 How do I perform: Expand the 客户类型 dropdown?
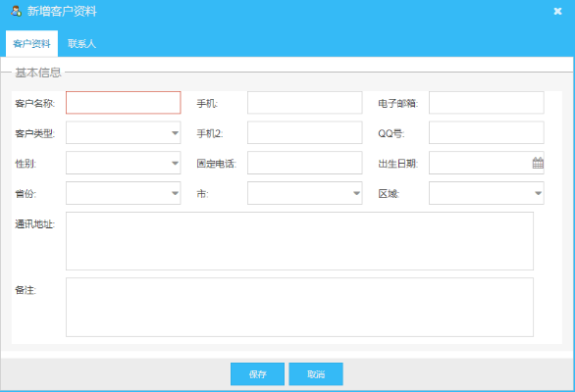(x=175, y=133)
